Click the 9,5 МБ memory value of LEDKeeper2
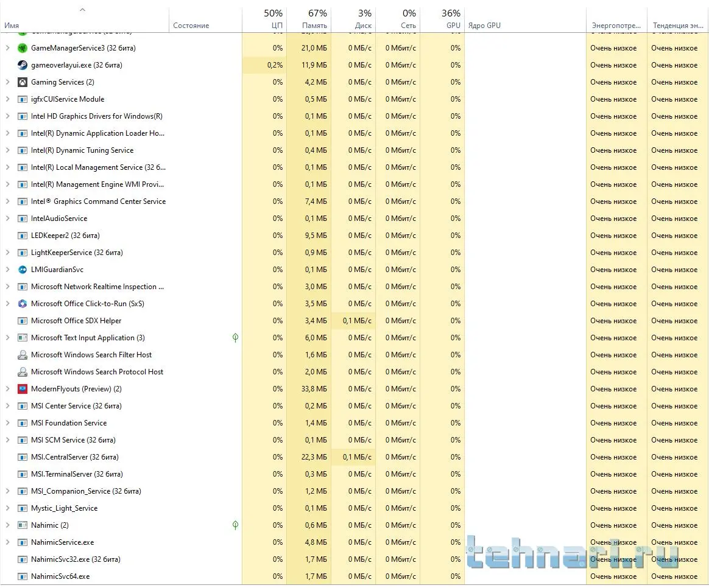Screen dimensions: 709x588 click(x=316, y=236)
